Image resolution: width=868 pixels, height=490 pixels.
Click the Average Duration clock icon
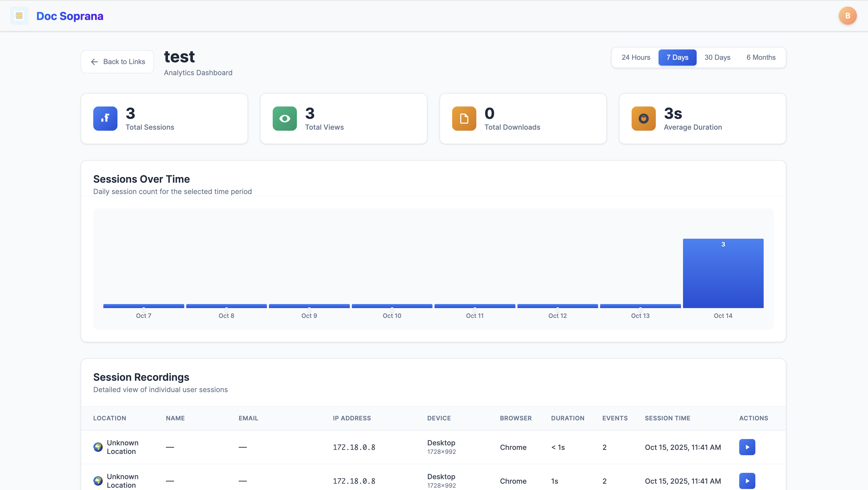tap(643, 119)
